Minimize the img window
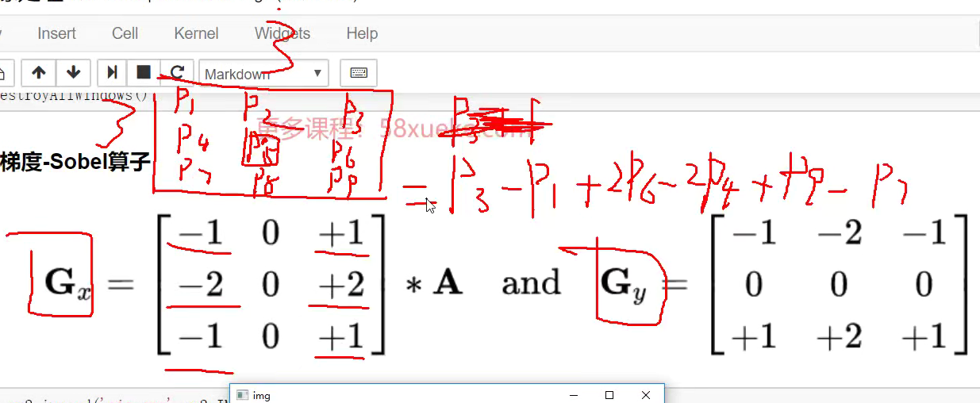 [574, 395]
